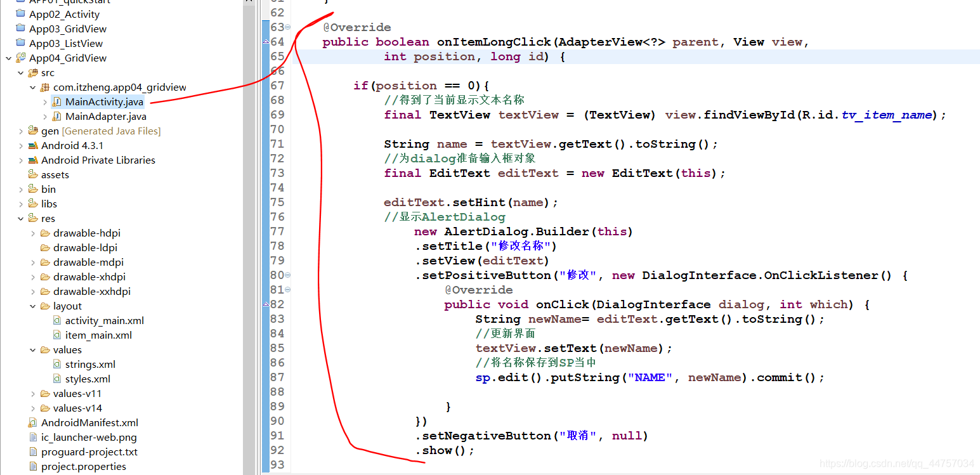Image resolution: width=980 pixels, height=475 pixels.
Task: Expand the values-v11 folder
Action: pos(32,393)
